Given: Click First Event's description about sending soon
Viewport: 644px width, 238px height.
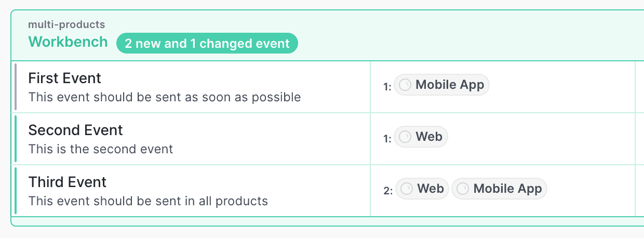Looking at the screenshot, I should [164, 97].
